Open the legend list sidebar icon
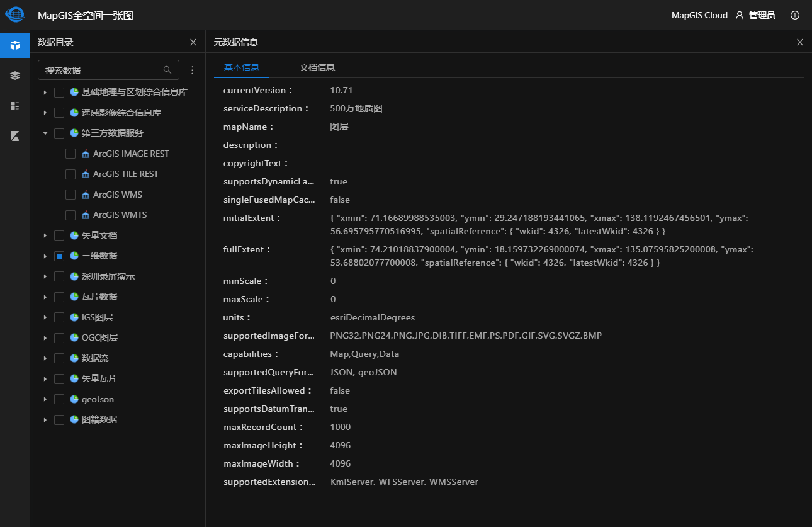 click(x=15, y=106)
